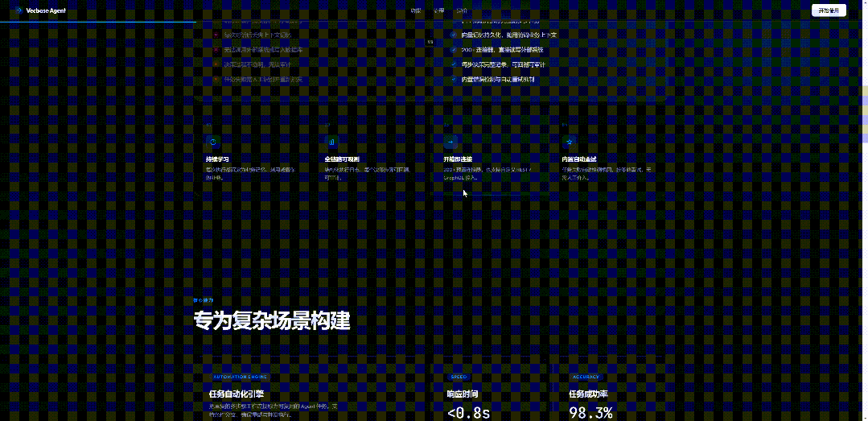This screenshot has width=868, height=421.
Task: Open the 定价 nav item
Action: (461, 10)
